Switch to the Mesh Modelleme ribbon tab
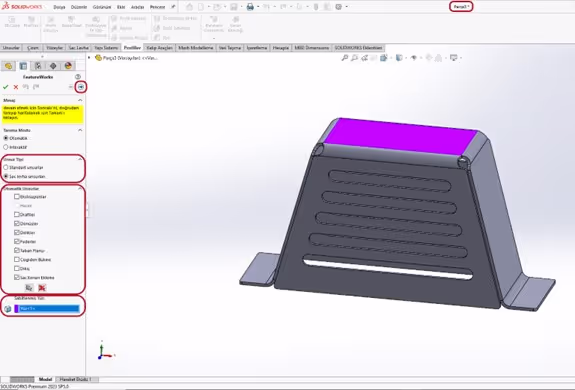575x390 pixels. 195,48
